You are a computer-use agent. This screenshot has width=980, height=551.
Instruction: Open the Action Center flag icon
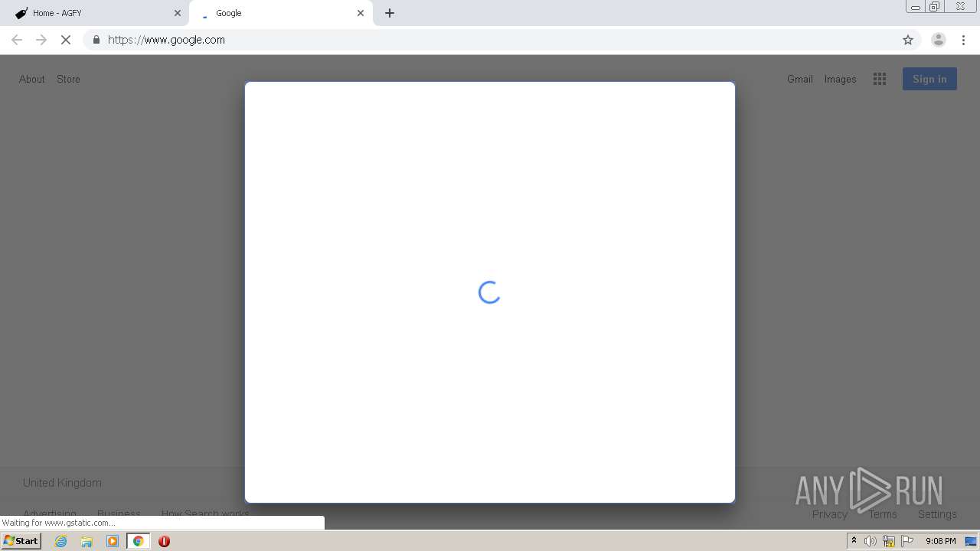[x=907, y=541]
